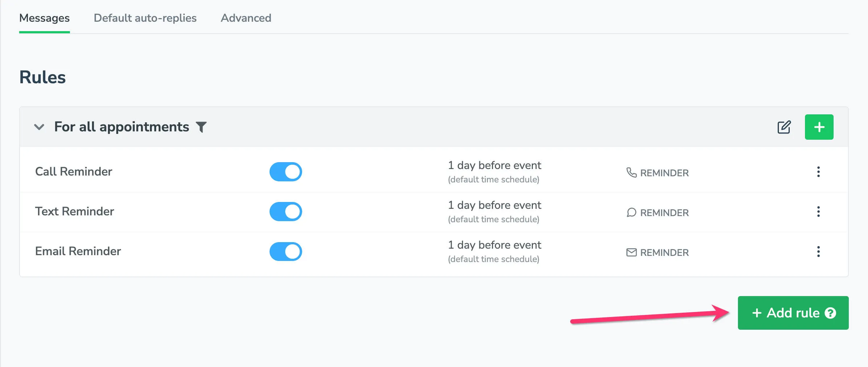868x367 pixels.
Task: Click the Add rule button
Action: tap(793, 313)
